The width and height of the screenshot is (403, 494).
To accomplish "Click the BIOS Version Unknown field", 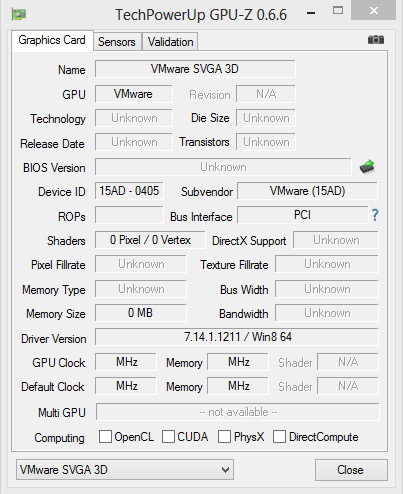I will [223, 167].
